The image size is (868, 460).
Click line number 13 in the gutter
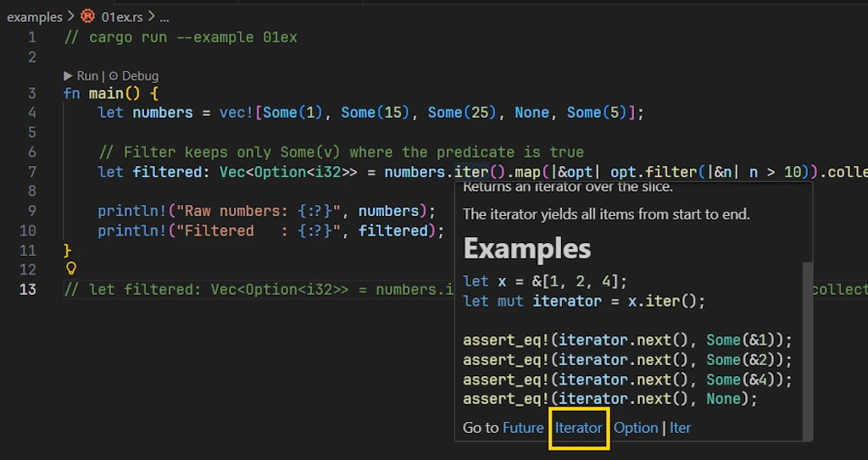[x=28, y=289]
